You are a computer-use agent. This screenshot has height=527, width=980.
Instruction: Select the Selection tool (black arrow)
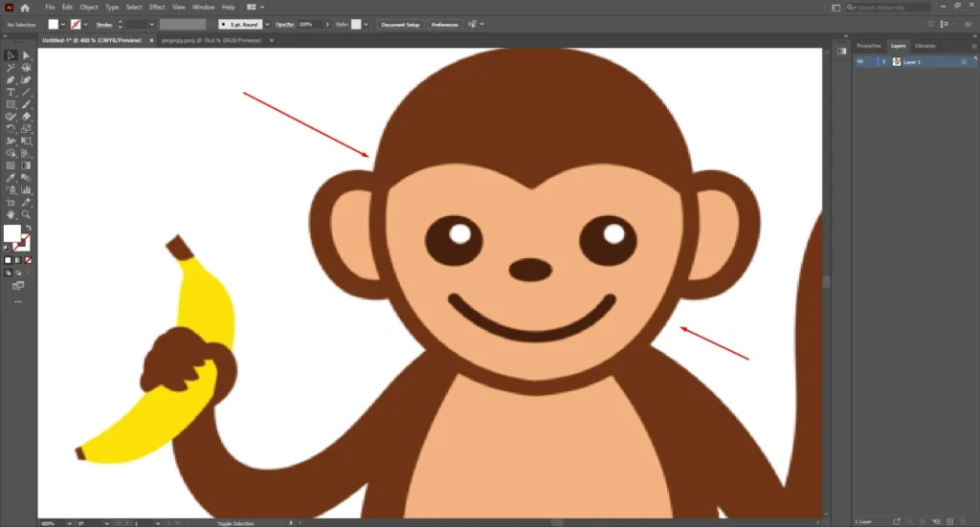(11, 55)
